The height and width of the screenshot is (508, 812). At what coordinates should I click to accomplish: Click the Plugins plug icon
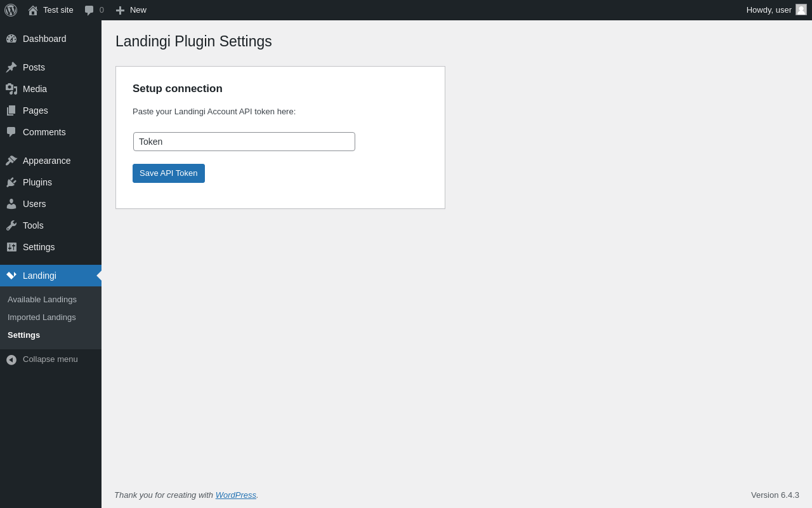(11, 182)
